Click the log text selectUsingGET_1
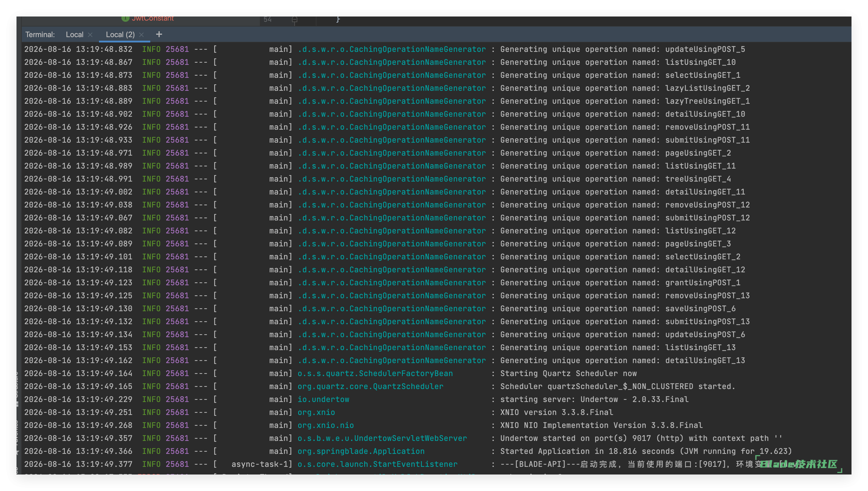The height and width of the screenshot is (491, 868). [702, 75]
